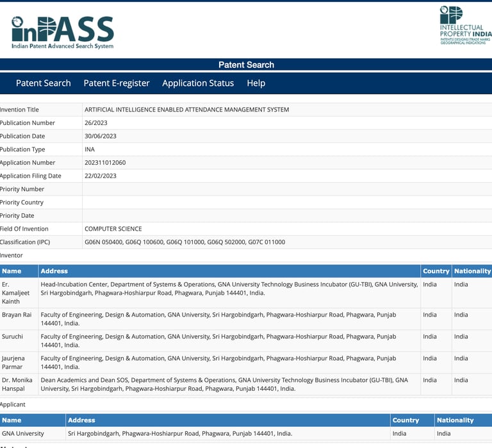Click the Field Of Invention label
492x448 pixels.
[24, 229]
